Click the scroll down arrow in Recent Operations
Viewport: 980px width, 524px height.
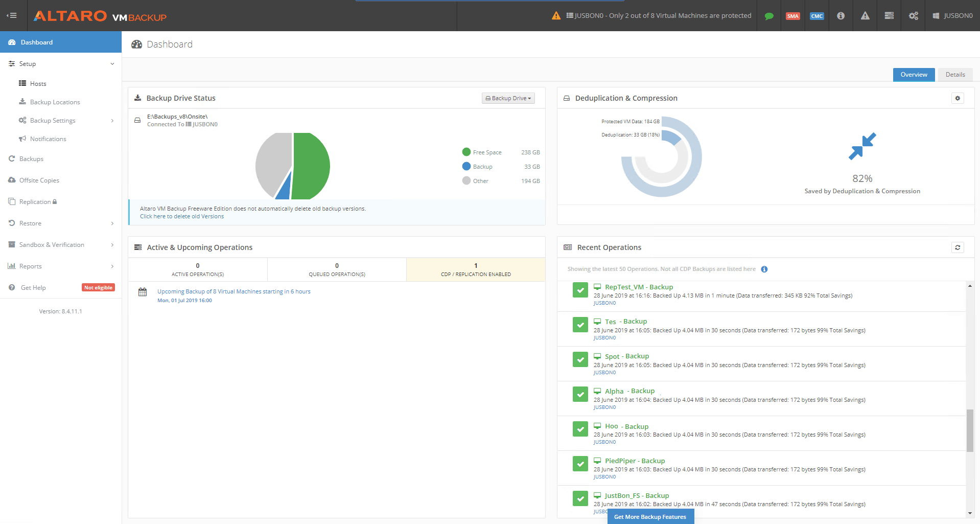(970, 513)
